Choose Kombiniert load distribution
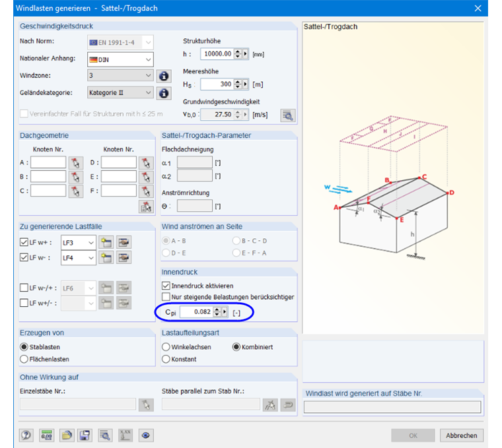 click(x=236, y=347)
